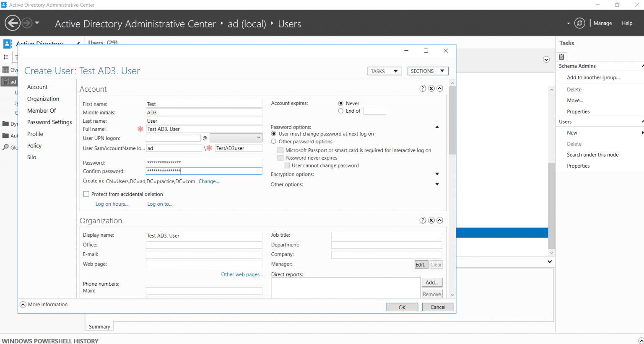Click the Password input field
Screen dimensions: 644x344
coord(204,163)
